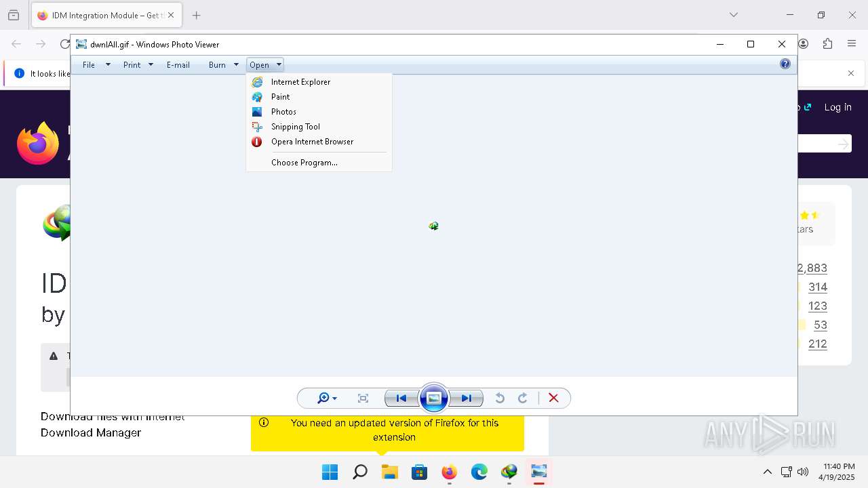Open image with Snipping Tool
Screen dimensions: 868x488
pos(319,127)
